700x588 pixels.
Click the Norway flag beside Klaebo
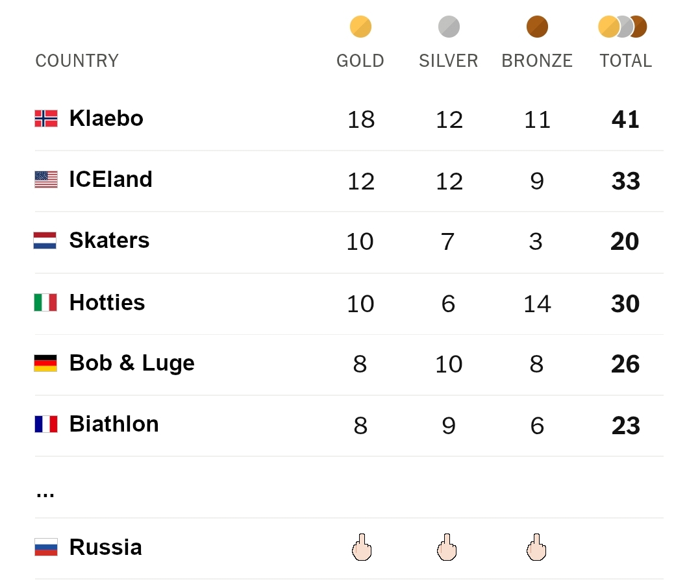[46, 119]
